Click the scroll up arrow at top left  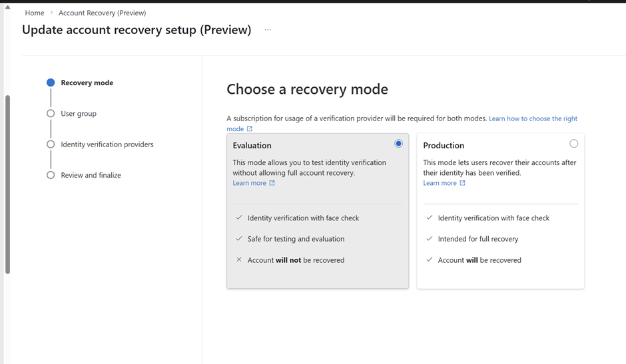[x=7, y=7]
